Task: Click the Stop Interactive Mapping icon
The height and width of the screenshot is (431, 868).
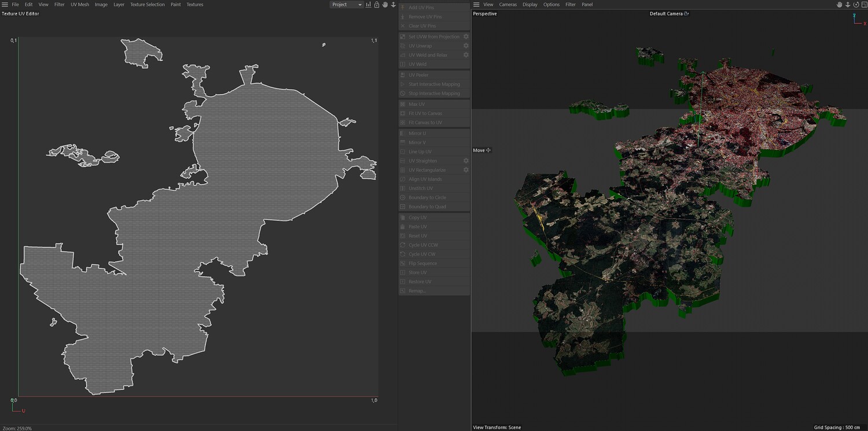Action: coord(403,94)
